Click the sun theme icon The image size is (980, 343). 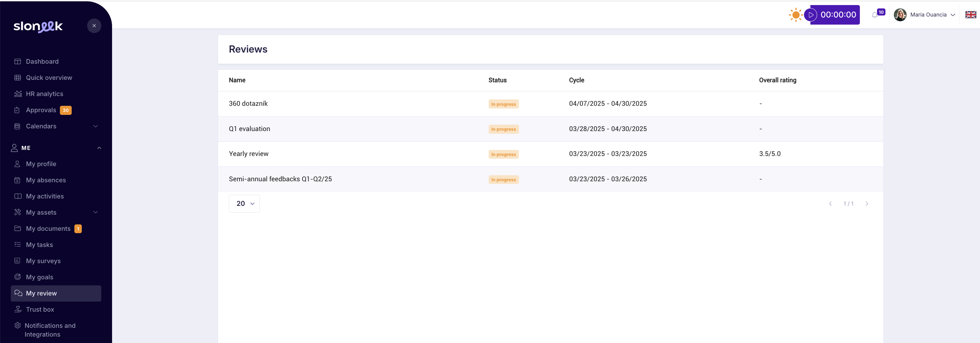[795, 15]
